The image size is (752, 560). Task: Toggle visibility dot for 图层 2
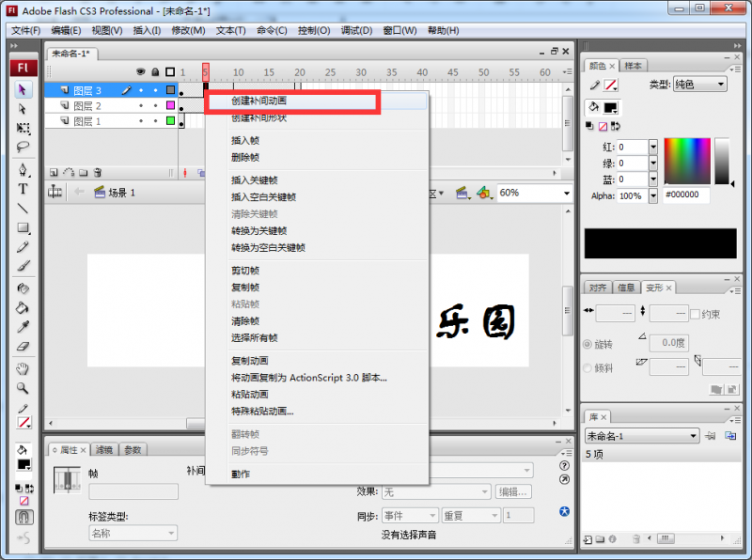[x=141, y=105]
